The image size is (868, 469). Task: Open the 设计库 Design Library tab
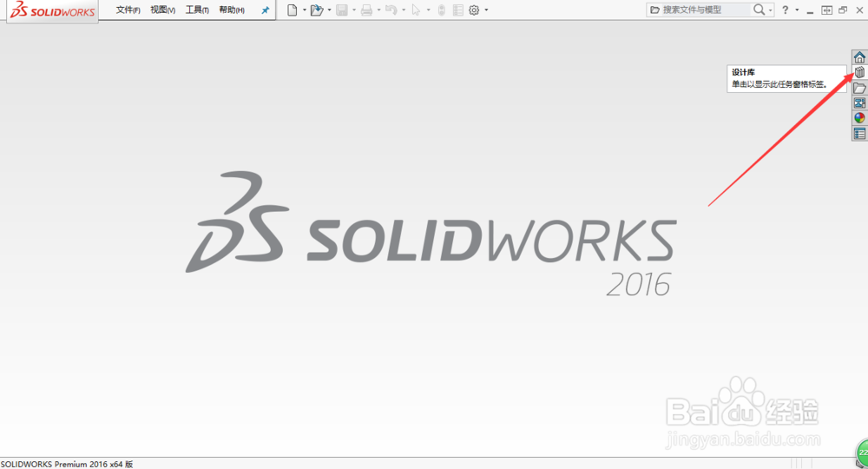pos(859,73)
